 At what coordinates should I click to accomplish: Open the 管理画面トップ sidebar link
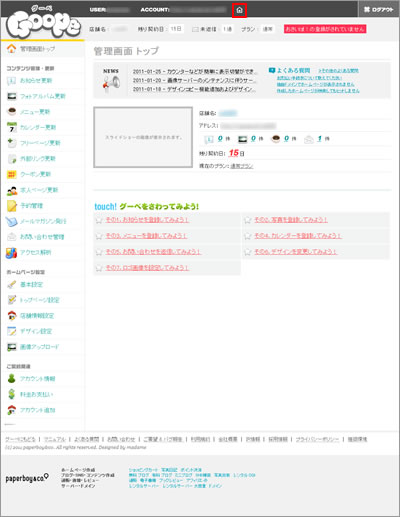(x=37, y=49)
